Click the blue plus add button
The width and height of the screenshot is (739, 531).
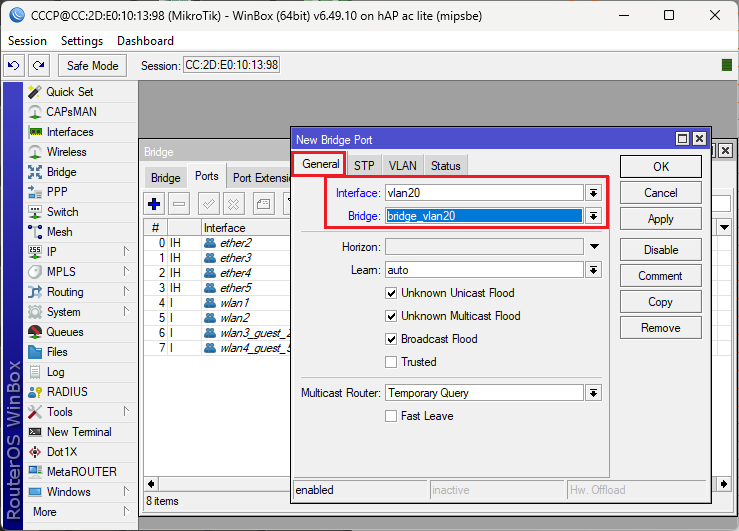point(154,204)
